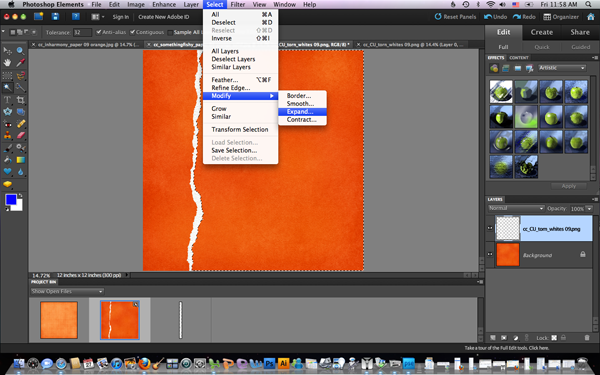Select the Blur tool
600x375 pixels.
[x=20, y=171]
